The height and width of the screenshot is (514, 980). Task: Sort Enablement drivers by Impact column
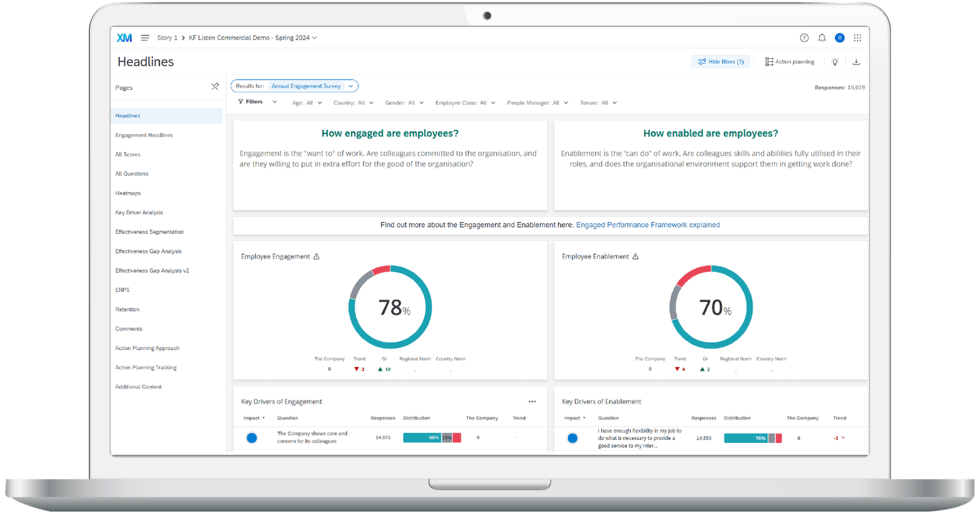(x=575, y=419)
